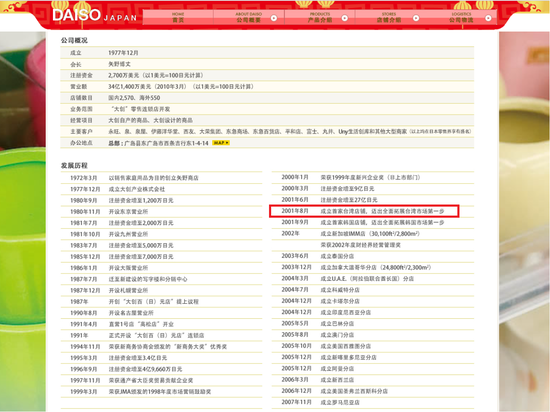
Task: Select the 成立科威特分店 entry
Action: (340, 290)
